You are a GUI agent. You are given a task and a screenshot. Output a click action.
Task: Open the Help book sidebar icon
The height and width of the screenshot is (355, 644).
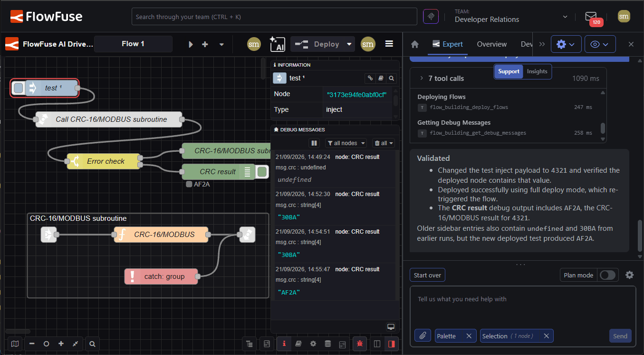(x=298, y=344)
